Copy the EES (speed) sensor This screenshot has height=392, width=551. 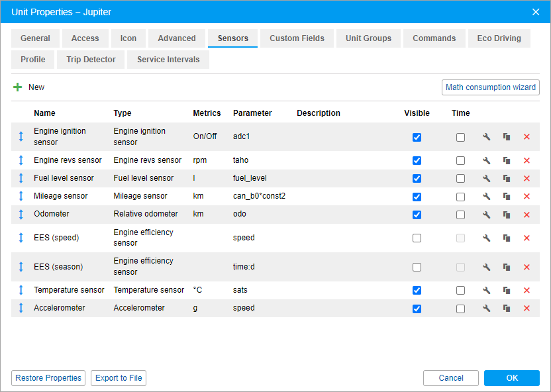507,238
